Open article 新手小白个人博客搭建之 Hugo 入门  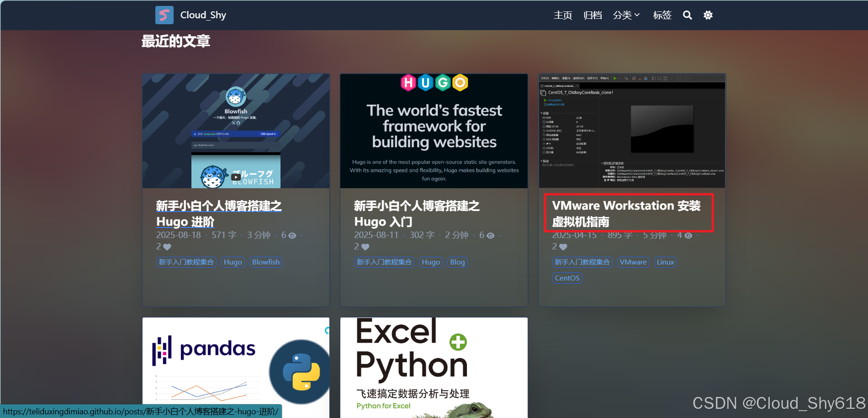click(417, 214)
